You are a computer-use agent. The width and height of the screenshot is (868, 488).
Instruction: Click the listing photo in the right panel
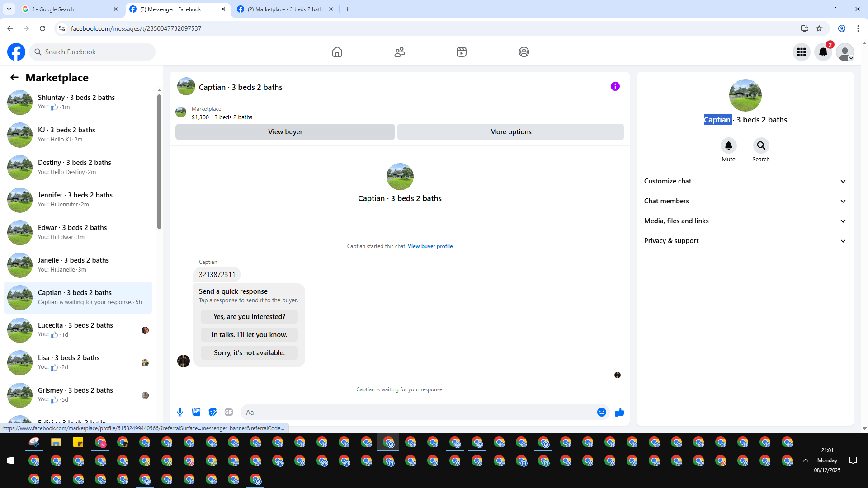[x=745, y=95]
